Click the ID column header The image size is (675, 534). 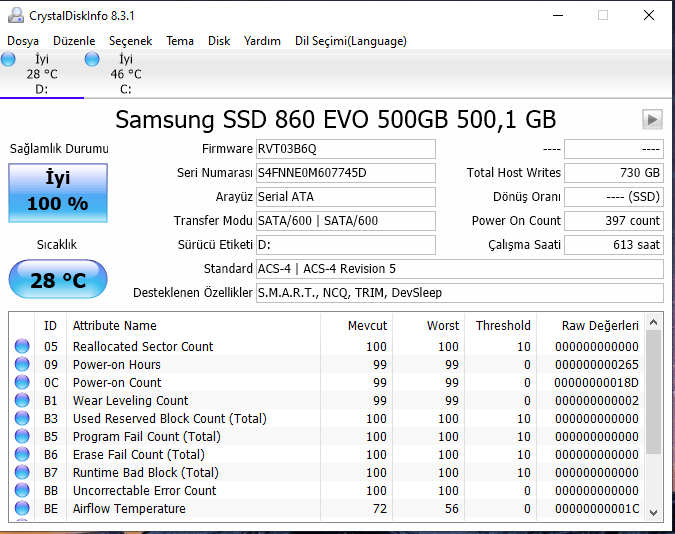tap(50, 326)
